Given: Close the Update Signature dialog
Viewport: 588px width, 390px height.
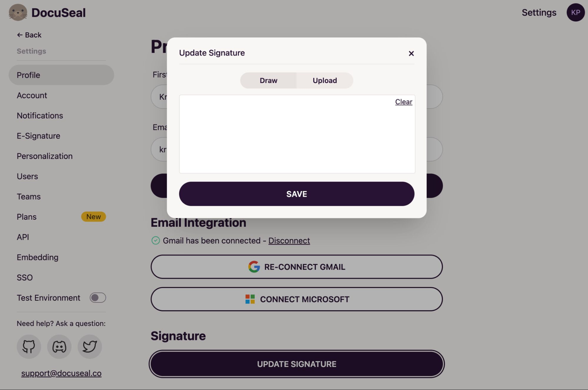Looking at the screenshot, I should click(411, 53).
